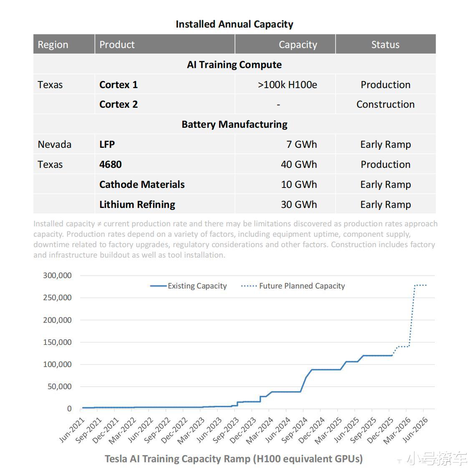Screen dimensions: 475x476
Task: Click the Product column header
Action: click(x=117, y=45)
